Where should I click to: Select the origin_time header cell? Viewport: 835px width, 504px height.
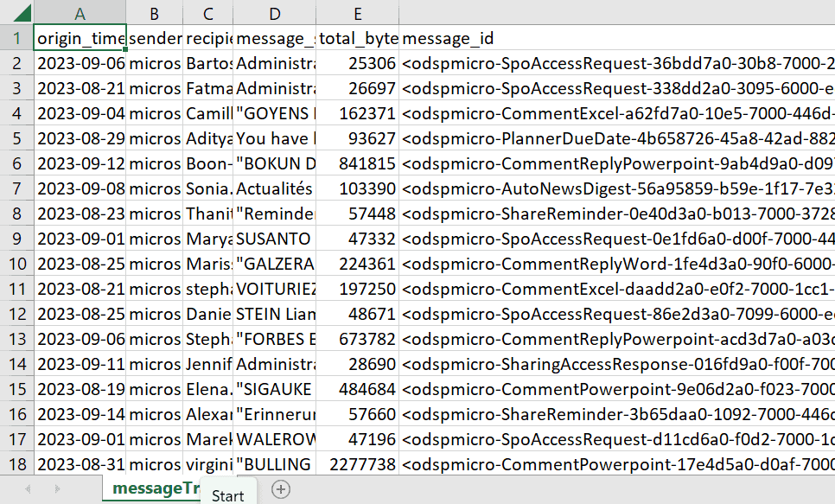80,40
